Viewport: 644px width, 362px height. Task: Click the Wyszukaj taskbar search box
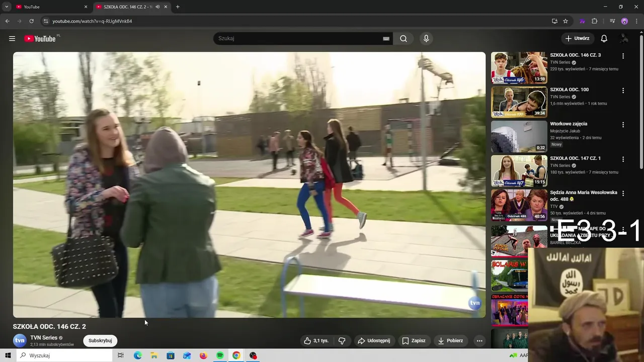click(64, 355)
